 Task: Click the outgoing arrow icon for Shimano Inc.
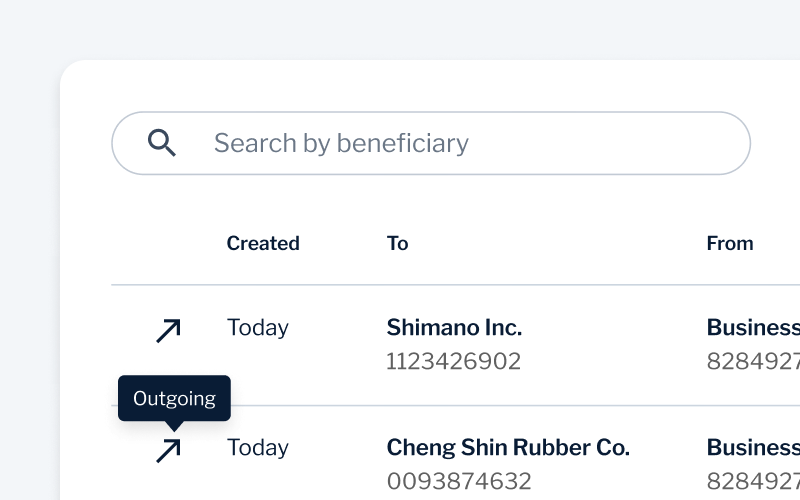168,330
